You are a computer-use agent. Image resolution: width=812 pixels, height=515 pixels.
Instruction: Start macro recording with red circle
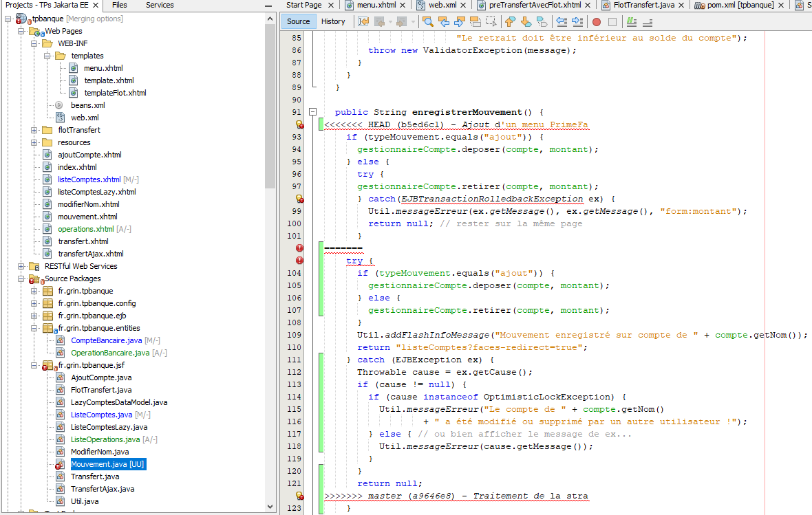(x=597, y=22)
